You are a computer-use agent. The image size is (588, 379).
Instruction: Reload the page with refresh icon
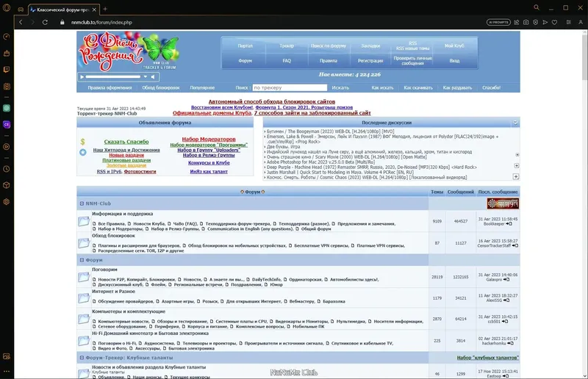click(45, 22)
